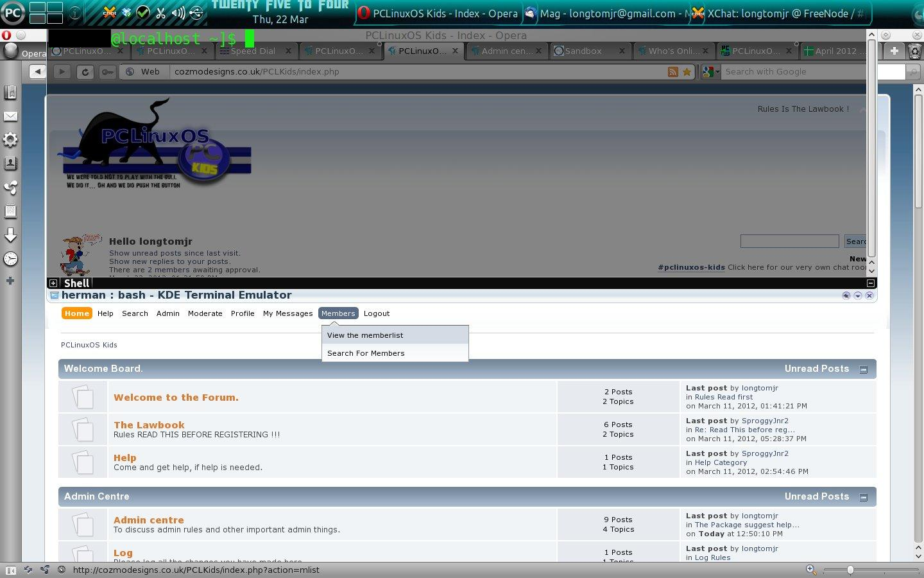Viewport: 924px width, 578px height.
Task: Open Opera mail panel icon
Action: (x=10, y=116)
